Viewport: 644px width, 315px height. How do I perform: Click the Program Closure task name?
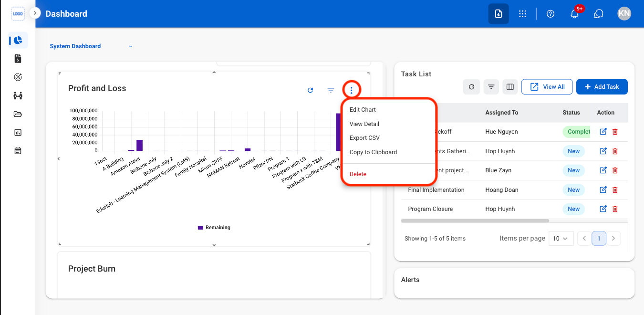[x=430, y=209]
